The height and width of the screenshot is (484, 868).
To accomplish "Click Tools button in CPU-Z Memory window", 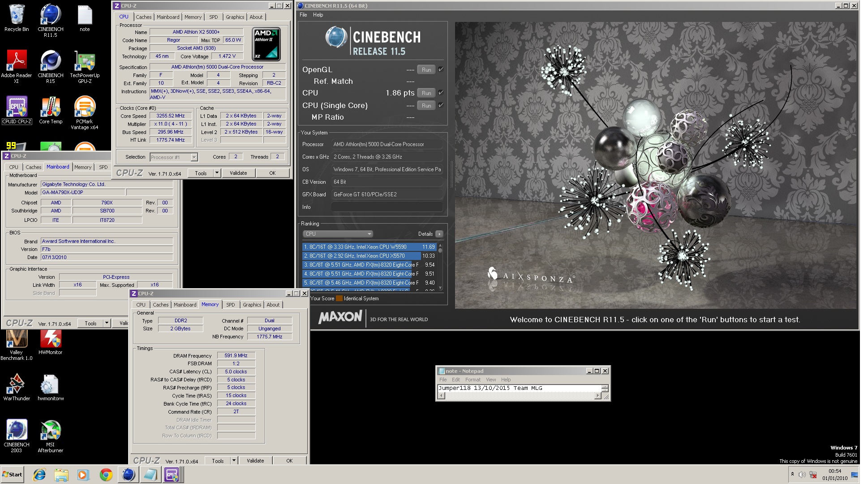I will coord(218,461).
